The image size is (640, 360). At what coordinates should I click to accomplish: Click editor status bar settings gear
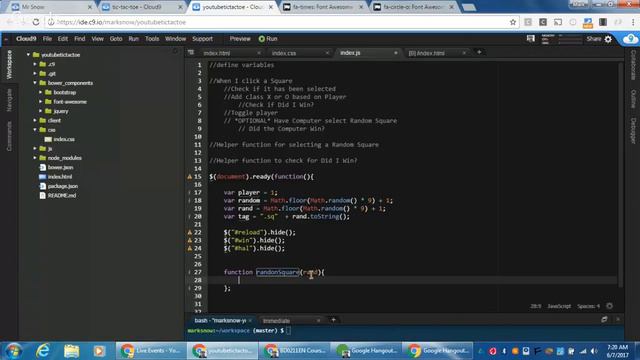(609, 306)
